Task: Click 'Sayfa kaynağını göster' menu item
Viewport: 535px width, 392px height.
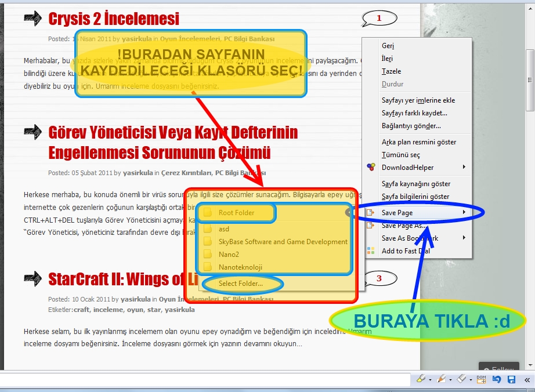Action: click(415, 184)
